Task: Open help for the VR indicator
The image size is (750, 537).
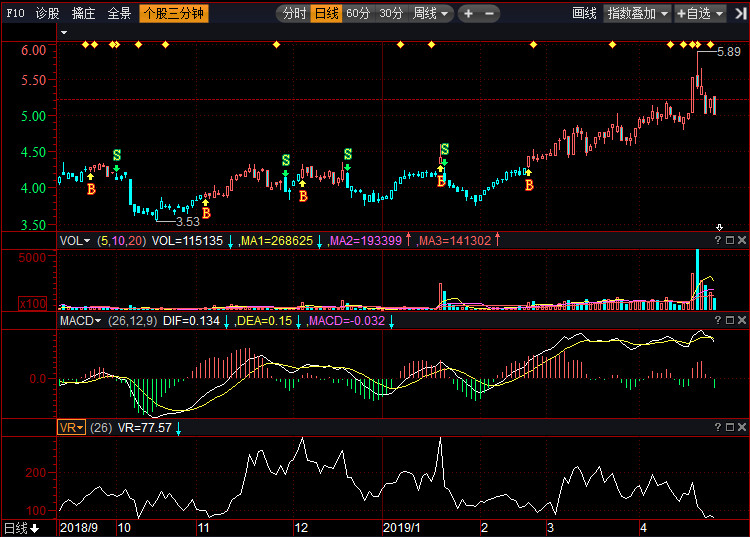Action: (717, 427)
